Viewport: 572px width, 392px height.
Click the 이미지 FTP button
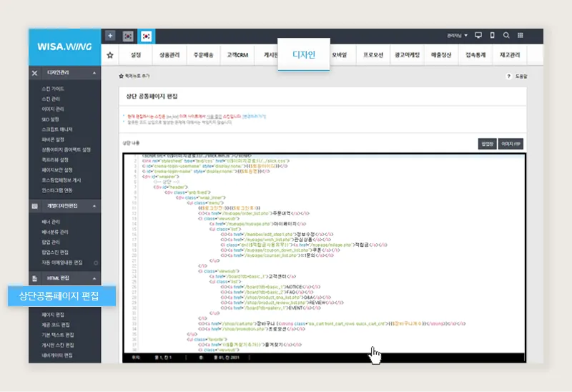click(x=511, y=144)
